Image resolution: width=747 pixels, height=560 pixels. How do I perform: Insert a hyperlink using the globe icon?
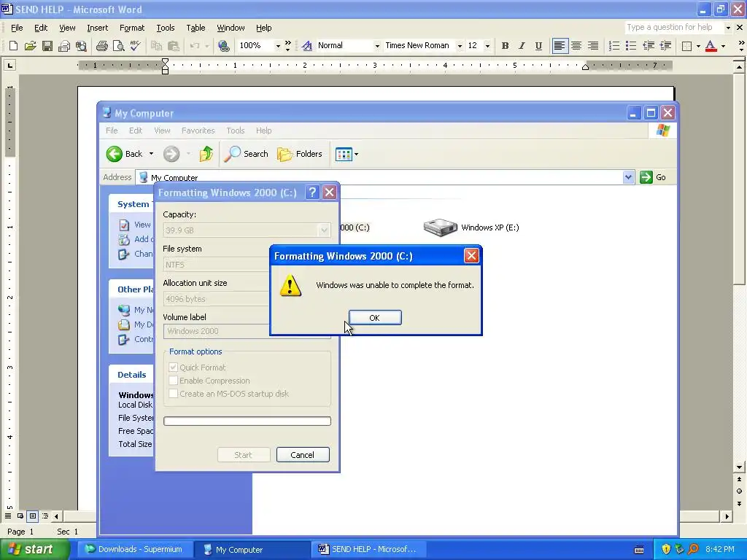click(223, 46)
